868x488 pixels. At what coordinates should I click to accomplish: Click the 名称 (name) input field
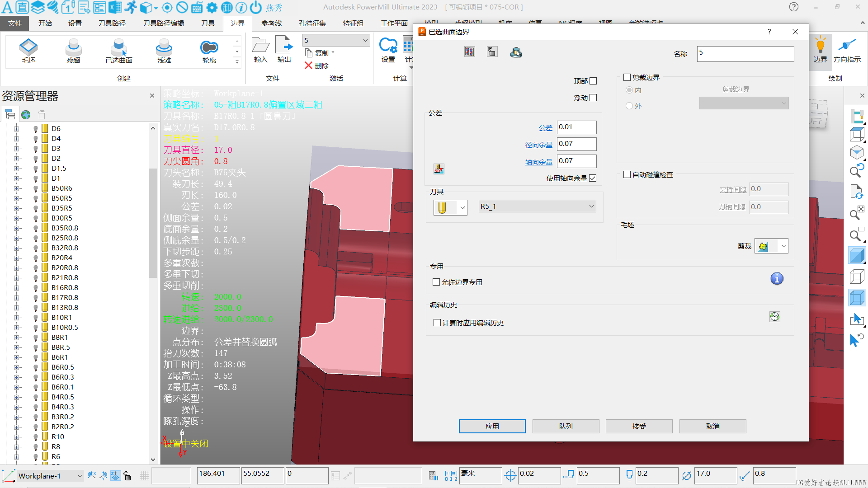point(745,54)
